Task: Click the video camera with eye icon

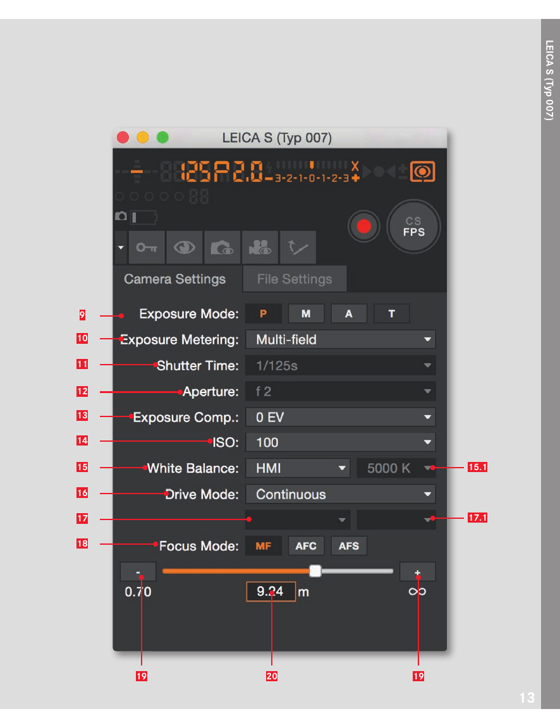Action: tap(260, 248)
